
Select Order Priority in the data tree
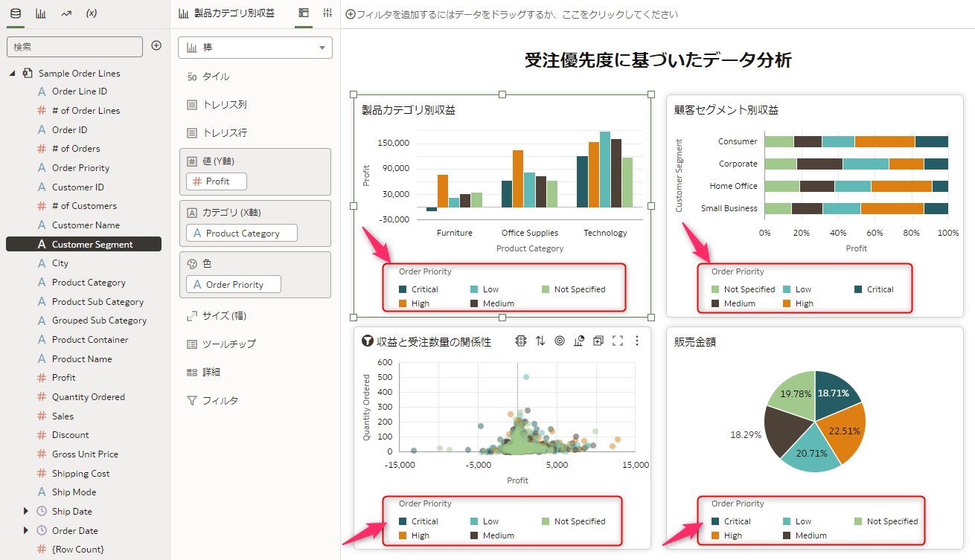pos(80,167)
